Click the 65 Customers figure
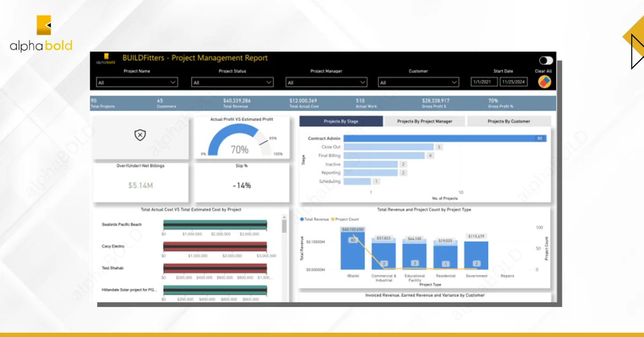The height and width of the screenshot is (337, 644). [160, 100]
